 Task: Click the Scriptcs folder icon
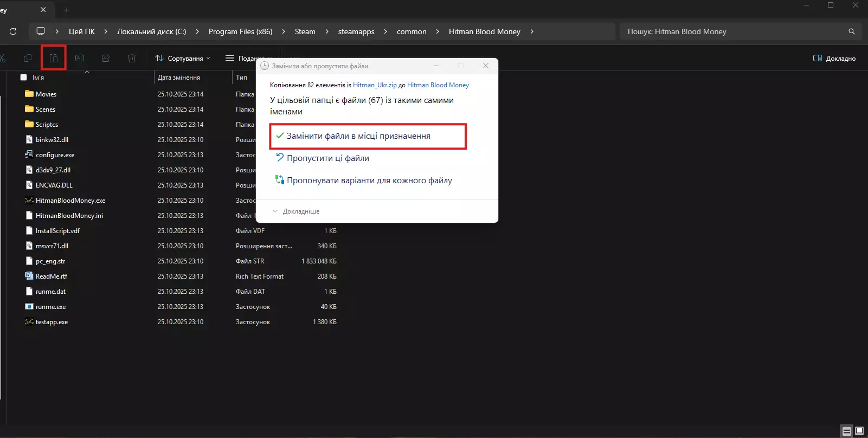pos(29,124)
